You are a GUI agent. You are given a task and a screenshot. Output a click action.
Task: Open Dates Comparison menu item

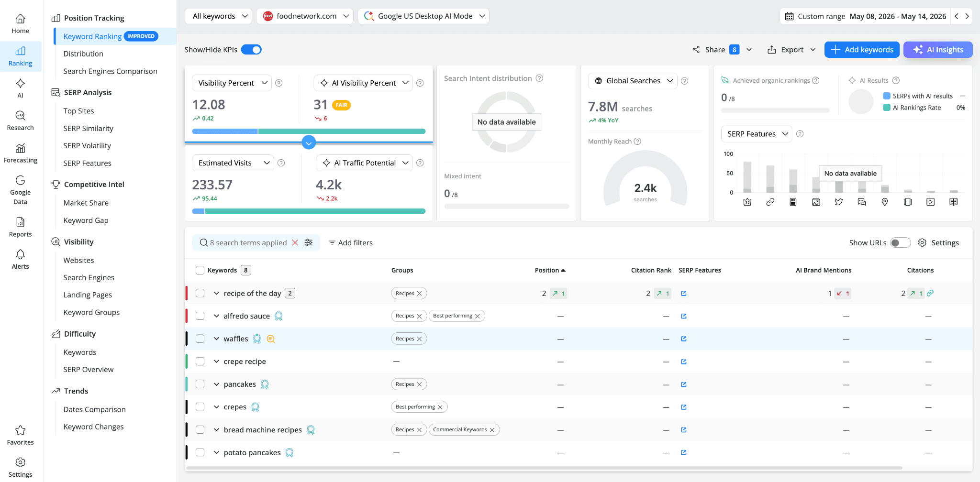[x=94, y=409]
